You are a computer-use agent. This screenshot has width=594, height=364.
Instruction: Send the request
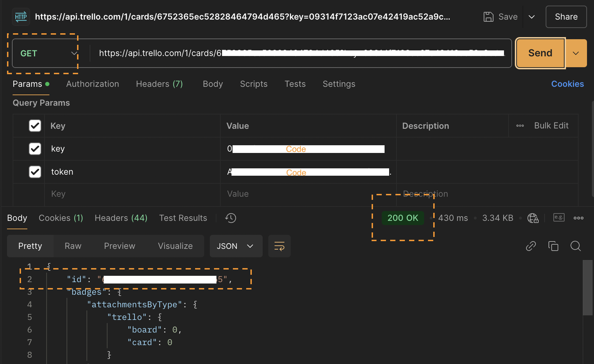(x=540, y=53)
